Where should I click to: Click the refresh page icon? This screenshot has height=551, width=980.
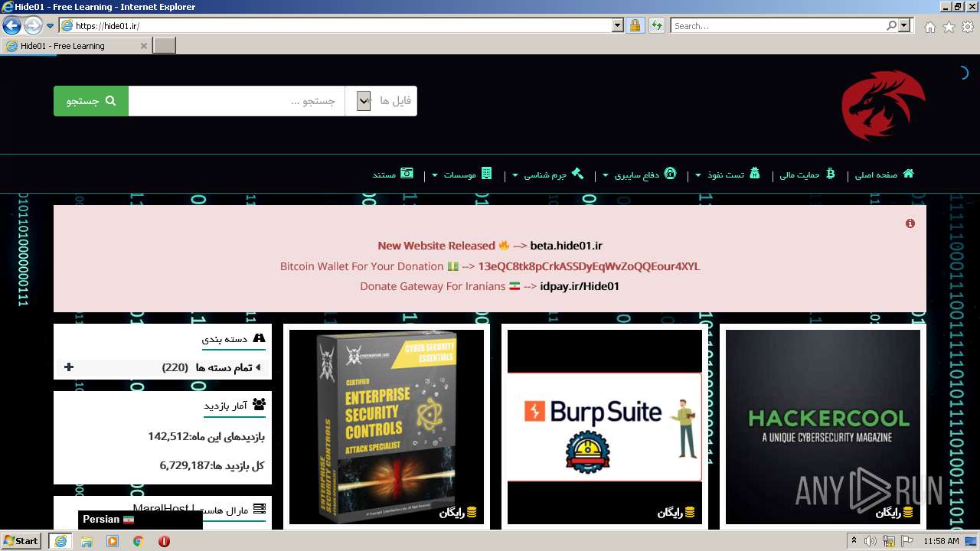pyautogui.click(x=656, y=26)
